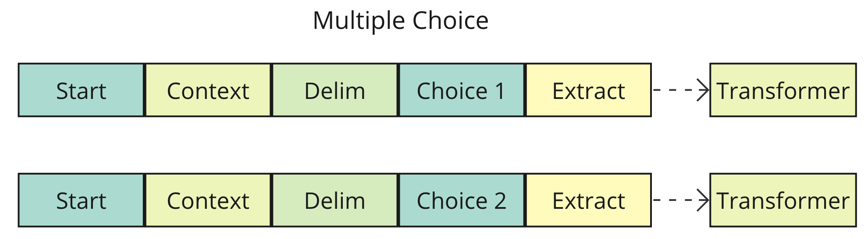Click the top row Context block
The width and height of the screenshot is (868, 239).
point(208,91)
